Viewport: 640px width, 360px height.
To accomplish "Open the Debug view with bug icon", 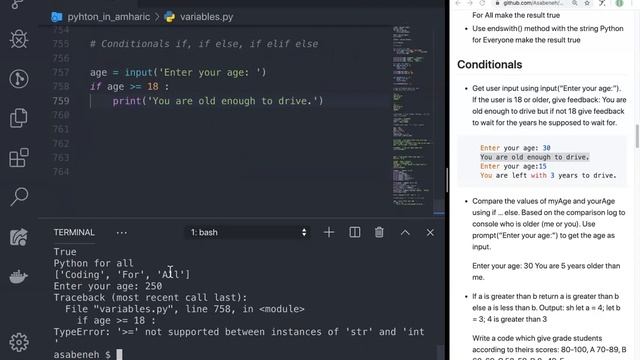I will tap(19, 39).
